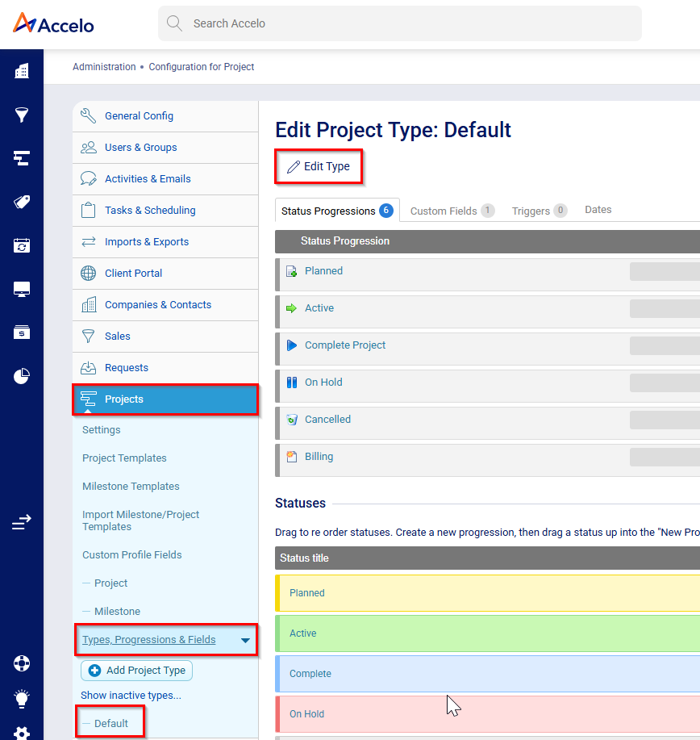Screen dimensions: 700x740
Task: Click the Sales funnel icon in left navbar
Action: pyautogui.click(x=22, y=115)
